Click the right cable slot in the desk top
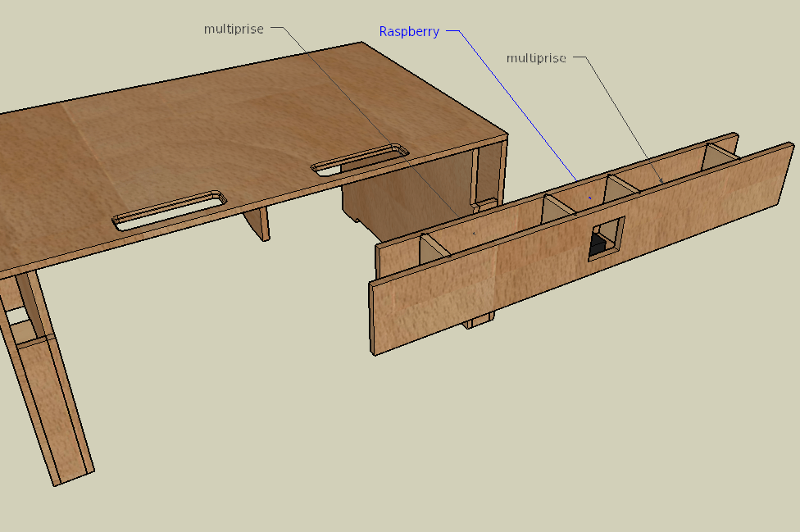 pos(360,160)
